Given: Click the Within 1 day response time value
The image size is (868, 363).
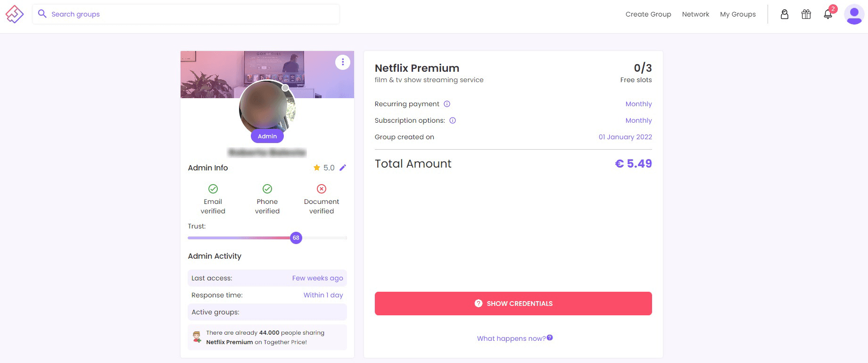Looking at the screenshot, I should coord(323,295).
